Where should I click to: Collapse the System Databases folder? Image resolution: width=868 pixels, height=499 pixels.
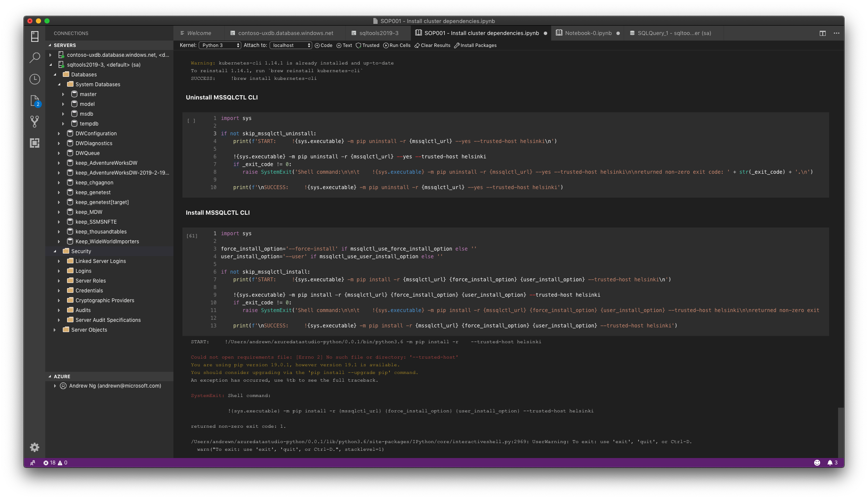[59, 85]
